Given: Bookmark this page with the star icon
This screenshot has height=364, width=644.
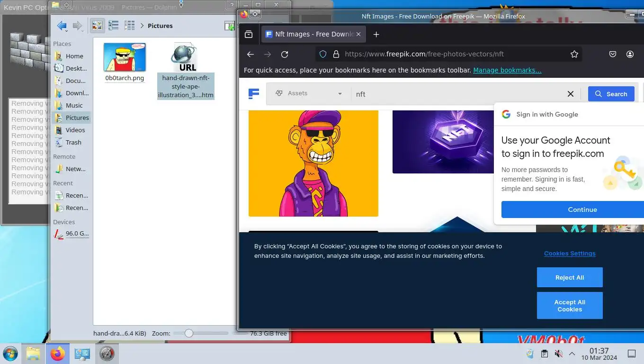Looking at the screenshot, I should click(574, 54).
